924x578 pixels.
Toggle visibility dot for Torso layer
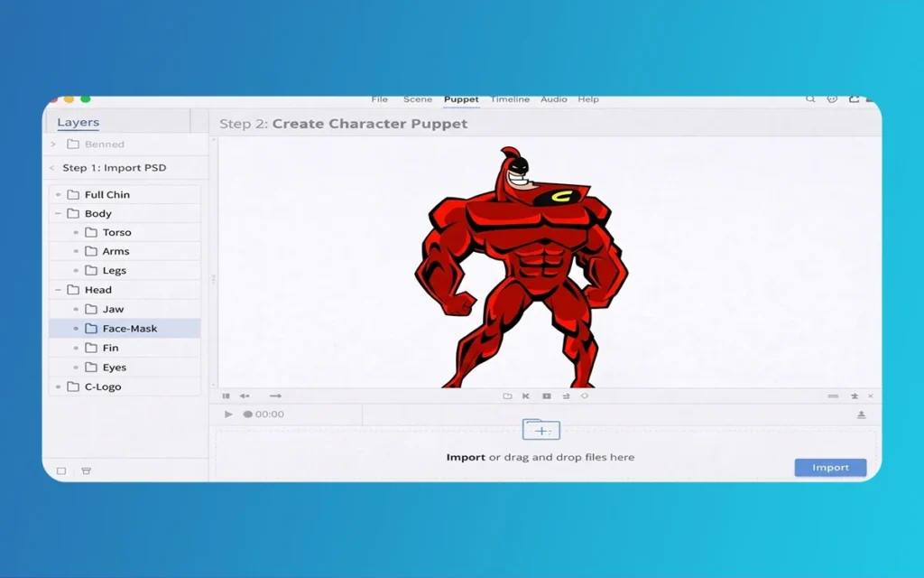pyautogui.click(x=77, y=232)
